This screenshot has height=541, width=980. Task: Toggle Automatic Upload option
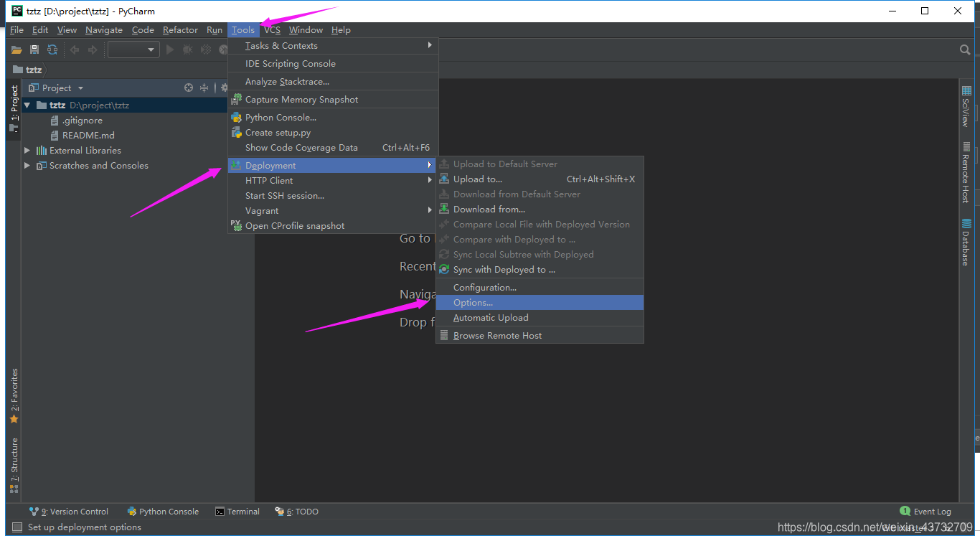[x=540, y=317]
